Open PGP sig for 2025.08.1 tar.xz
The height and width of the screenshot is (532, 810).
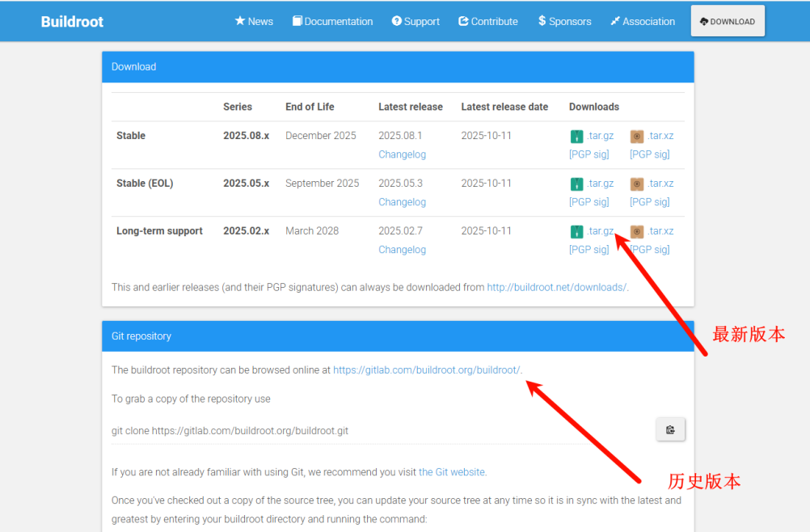649,154
